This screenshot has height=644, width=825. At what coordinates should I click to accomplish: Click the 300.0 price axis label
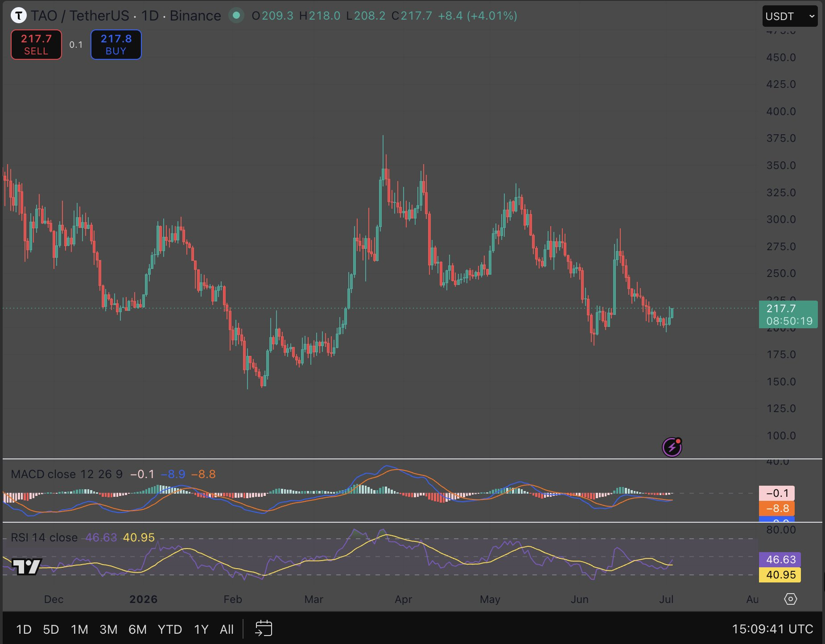pos(781,219)
